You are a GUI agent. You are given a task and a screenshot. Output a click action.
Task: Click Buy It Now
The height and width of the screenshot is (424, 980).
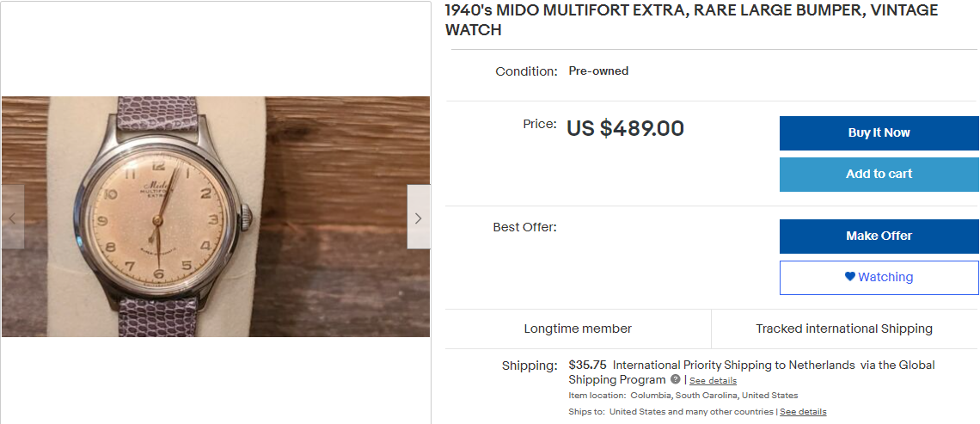[x=879, y=132]
